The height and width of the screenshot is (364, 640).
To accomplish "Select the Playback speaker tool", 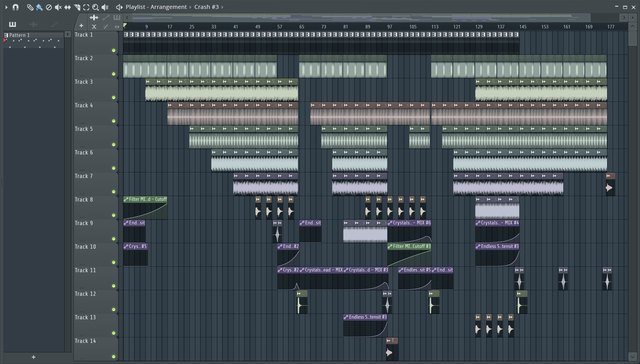I will [x=105, y=7].
